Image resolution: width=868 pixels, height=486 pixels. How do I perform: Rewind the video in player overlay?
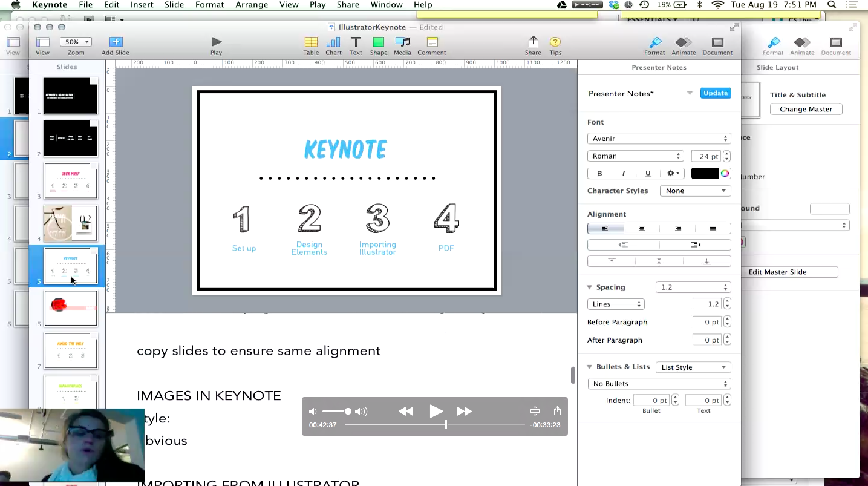[406, 412]
